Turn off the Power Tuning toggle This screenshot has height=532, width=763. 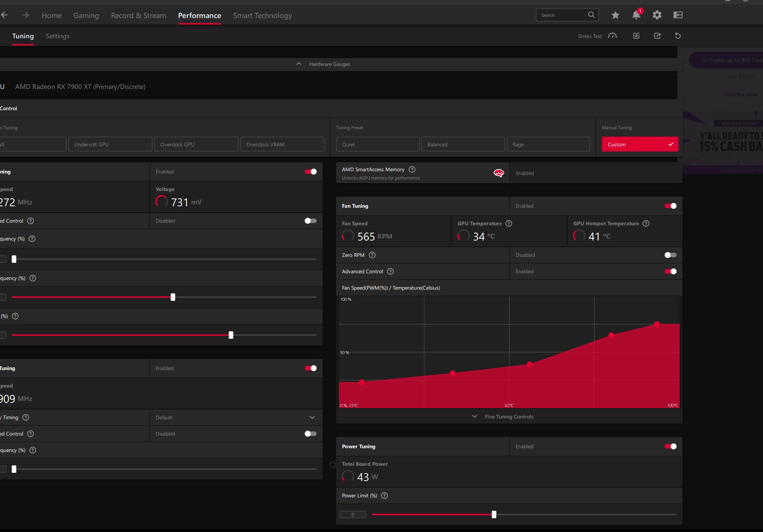tap(671, 446)
